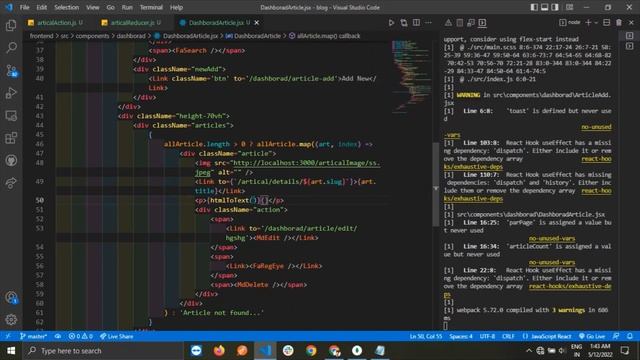The height and width of the screenshot is (360, 640).
Task: Synchronize changes via status bar sync icon
Action: [58, 336]
